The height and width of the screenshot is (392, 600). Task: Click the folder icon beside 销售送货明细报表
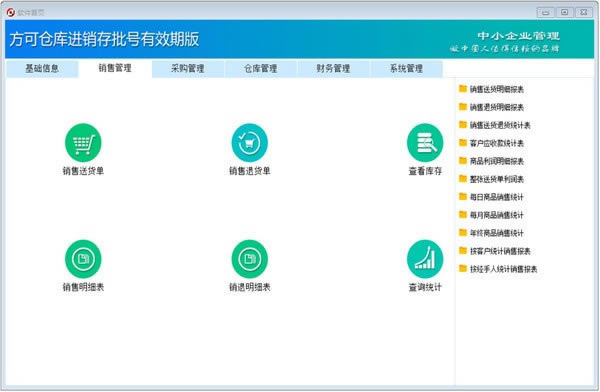pyautogui.click(x=463, y=89)
